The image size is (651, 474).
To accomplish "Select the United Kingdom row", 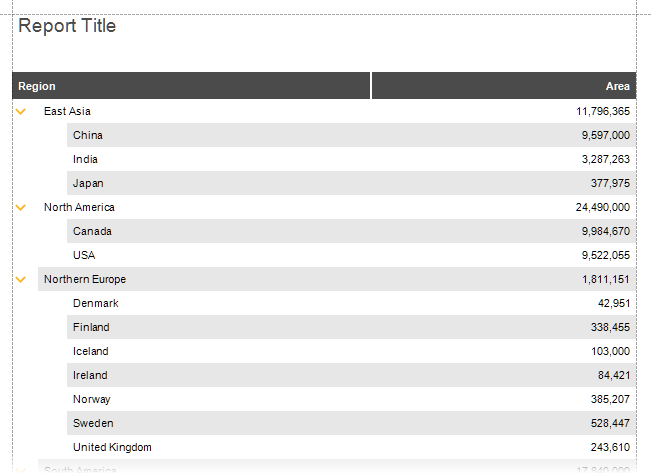I will click(351, 447).
